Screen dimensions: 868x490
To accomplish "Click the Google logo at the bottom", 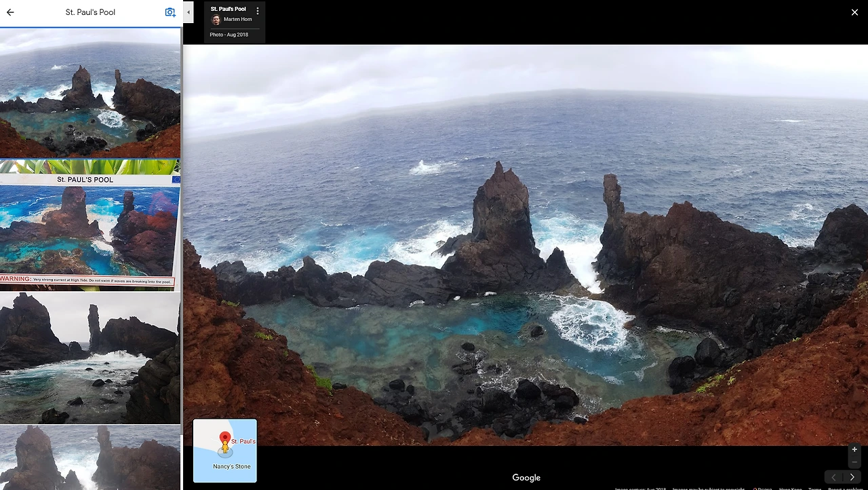I will (x=526, y=478).
